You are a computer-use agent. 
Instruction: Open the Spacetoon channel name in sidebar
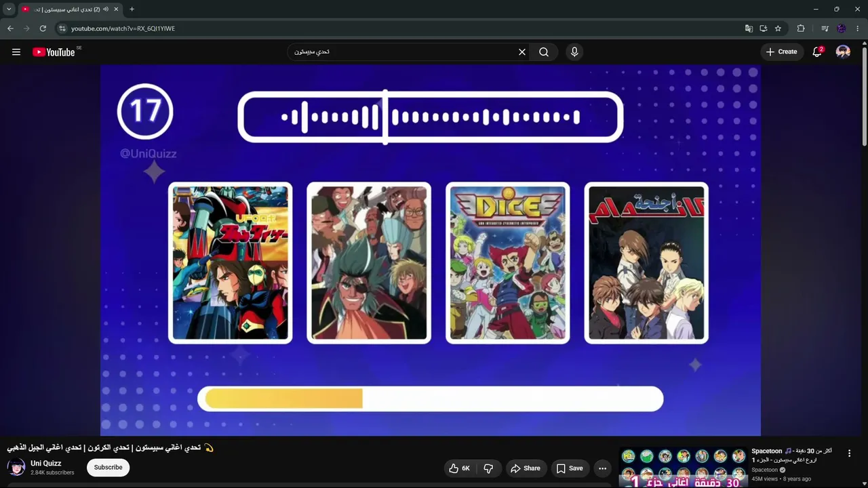(x=764, y=470)
